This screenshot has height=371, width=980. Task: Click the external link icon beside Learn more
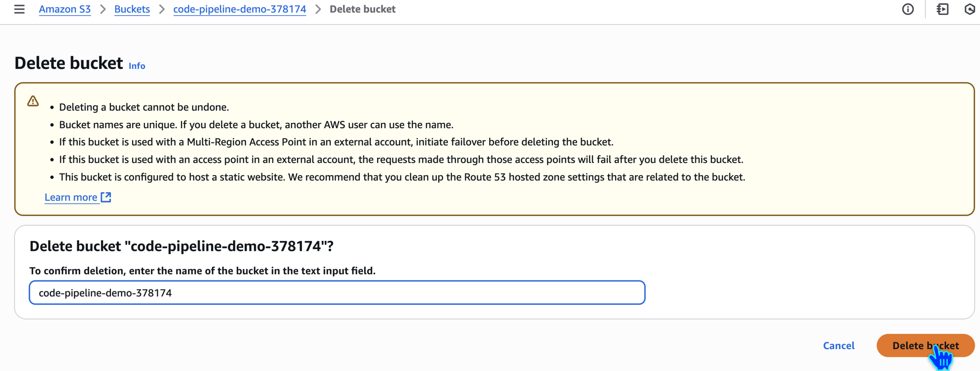click(106, 197)
